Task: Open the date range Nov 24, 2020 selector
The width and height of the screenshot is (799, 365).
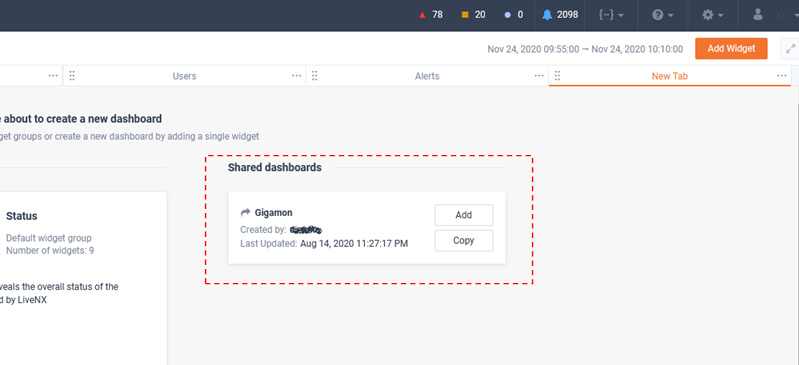Action: (x=585, y=49)
